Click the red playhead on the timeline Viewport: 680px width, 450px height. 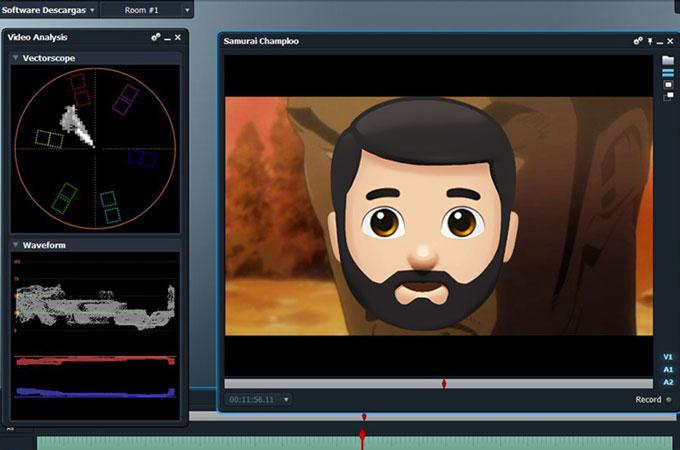point(362,435)
